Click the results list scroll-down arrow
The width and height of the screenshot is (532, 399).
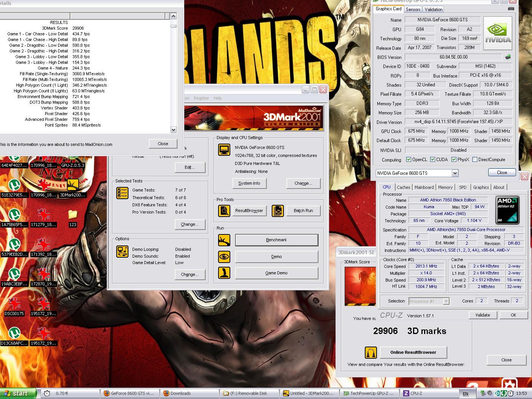pos(174,130)
